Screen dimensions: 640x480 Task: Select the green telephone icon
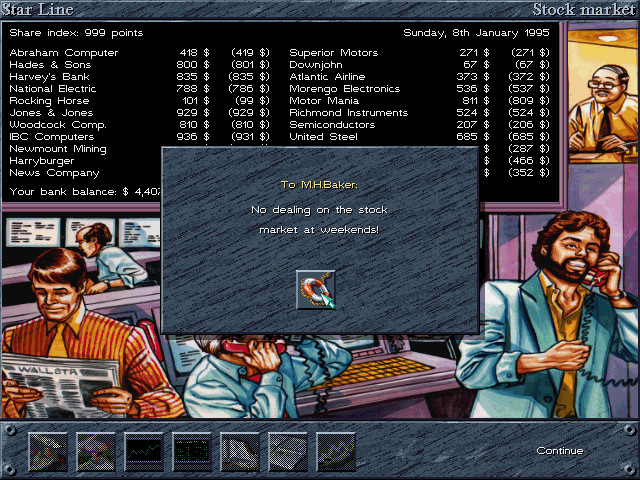[x=336, y=451]
